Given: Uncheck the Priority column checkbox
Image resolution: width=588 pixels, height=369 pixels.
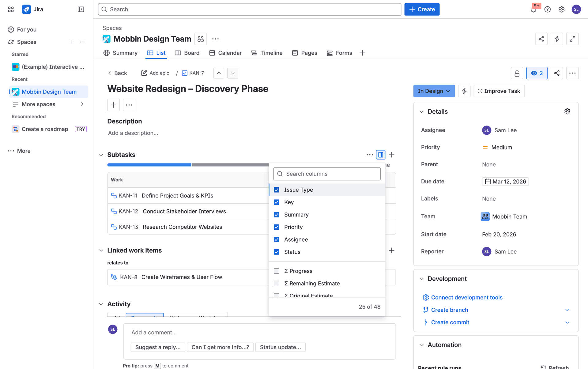Looking at the screenshot, I should point(277,227).
